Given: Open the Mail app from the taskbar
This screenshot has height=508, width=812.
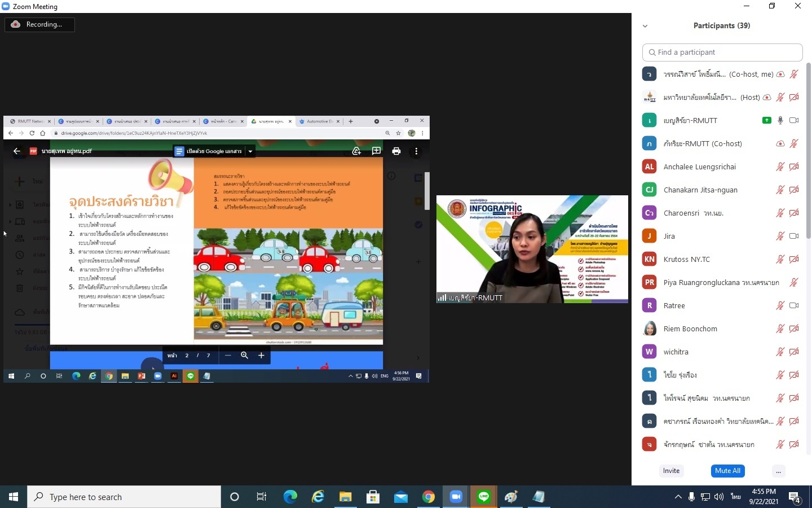Looking at the screenshot, I should [x=400, y=497].
